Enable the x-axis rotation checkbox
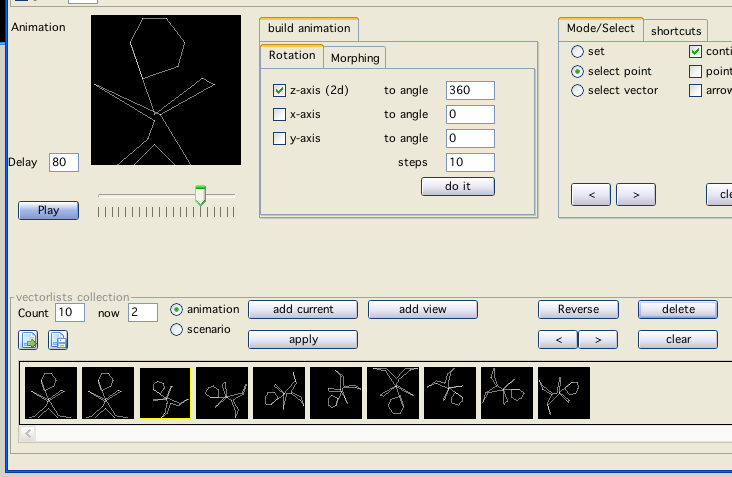732x477 pixels. 280,114
